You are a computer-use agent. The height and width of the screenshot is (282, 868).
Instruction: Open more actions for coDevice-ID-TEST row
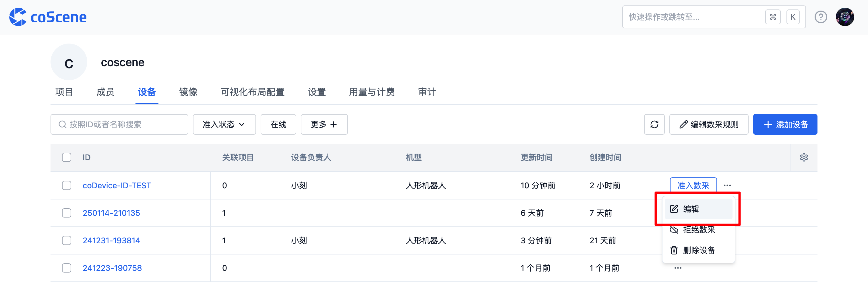tap(727, 185)
